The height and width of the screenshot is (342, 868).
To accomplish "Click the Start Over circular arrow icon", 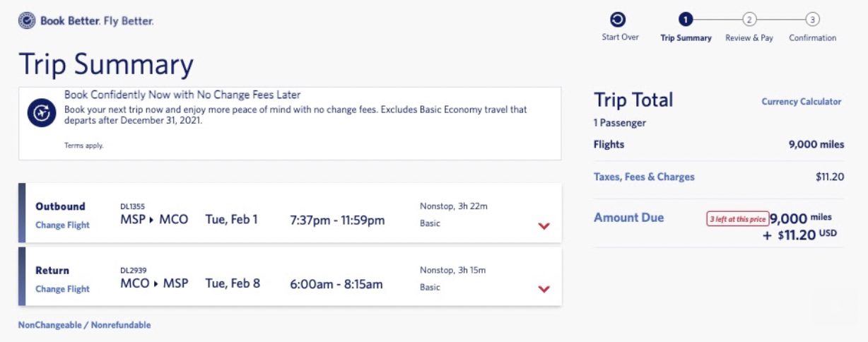I will coord(617,20).
